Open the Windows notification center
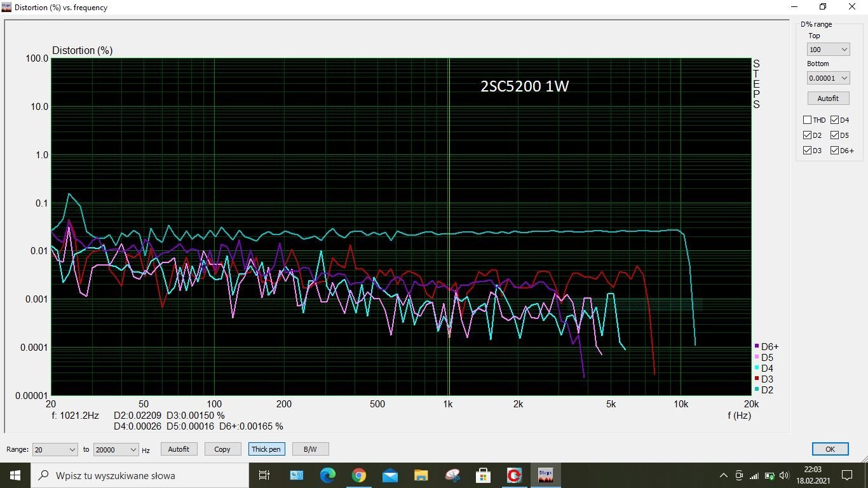868x488 pixels. tap(847, 475)
